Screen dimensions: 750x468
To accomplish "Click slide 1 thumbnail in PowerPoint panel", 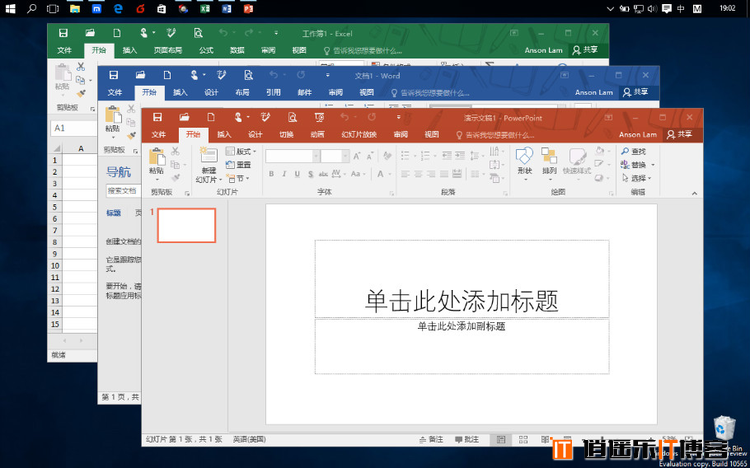I will tap(187, 225).
